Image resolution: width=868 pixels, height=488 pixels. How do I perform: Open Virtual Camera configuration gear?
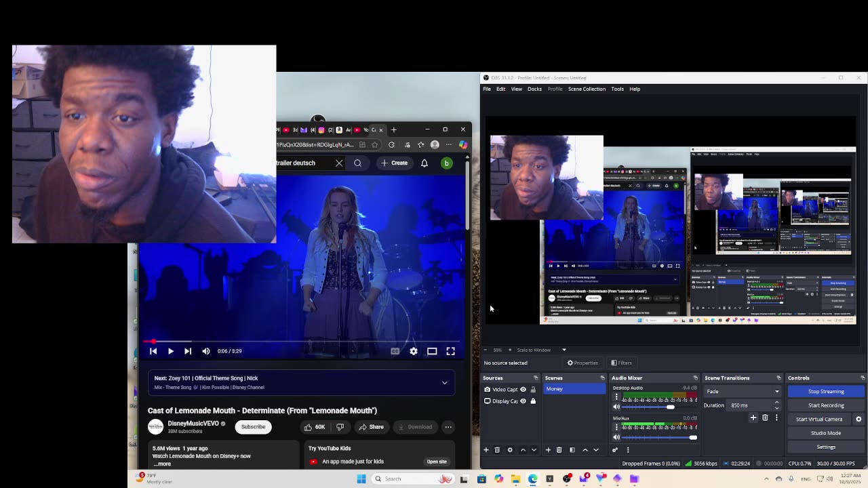coord(859,420)
